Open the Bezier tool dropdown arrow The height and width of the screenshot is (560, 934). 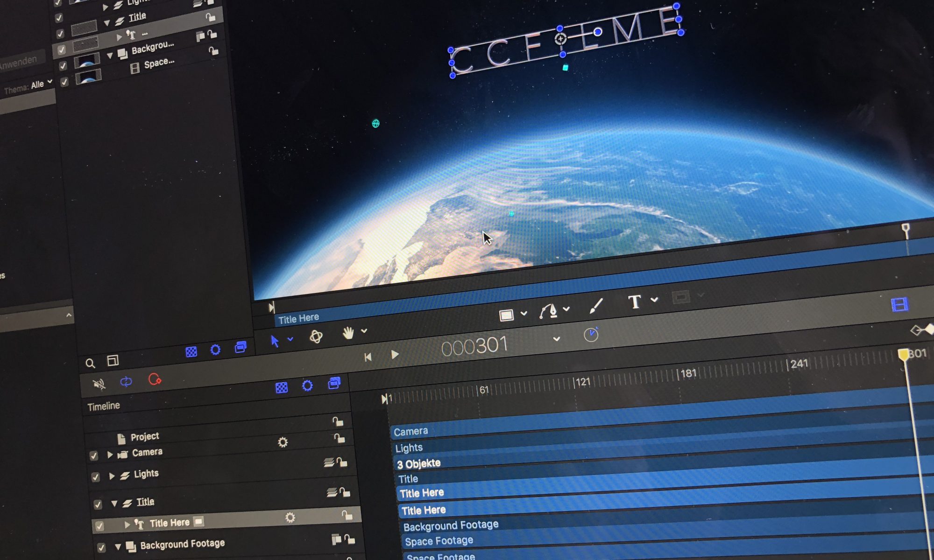566,309
